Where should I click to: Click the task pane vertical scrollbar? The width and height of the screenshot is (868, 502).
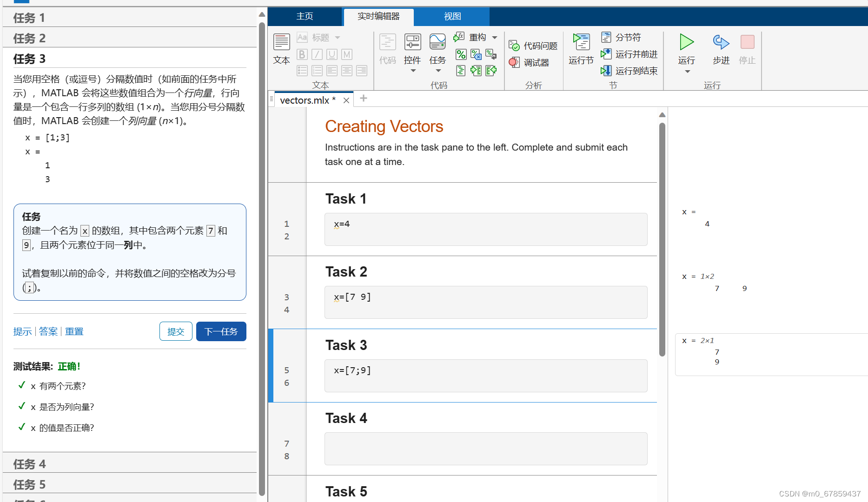click(262, 258)
